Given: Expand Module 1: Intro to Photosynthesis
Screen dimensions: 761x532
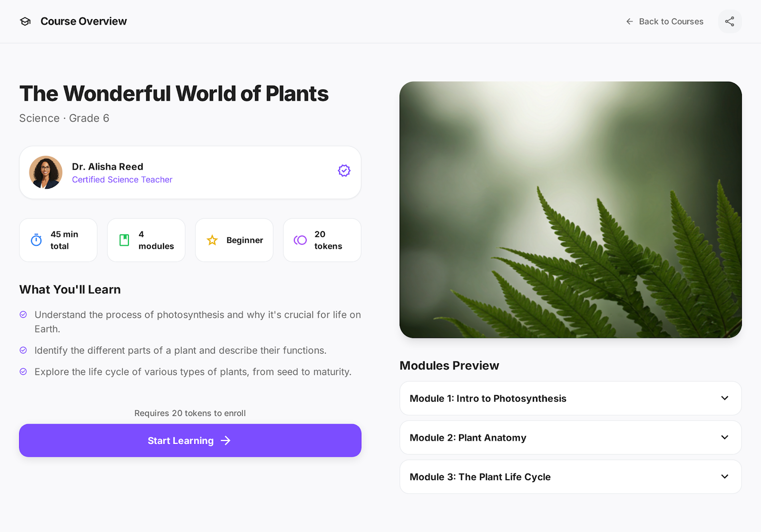Looking at the screenshot, I should 570,398.
